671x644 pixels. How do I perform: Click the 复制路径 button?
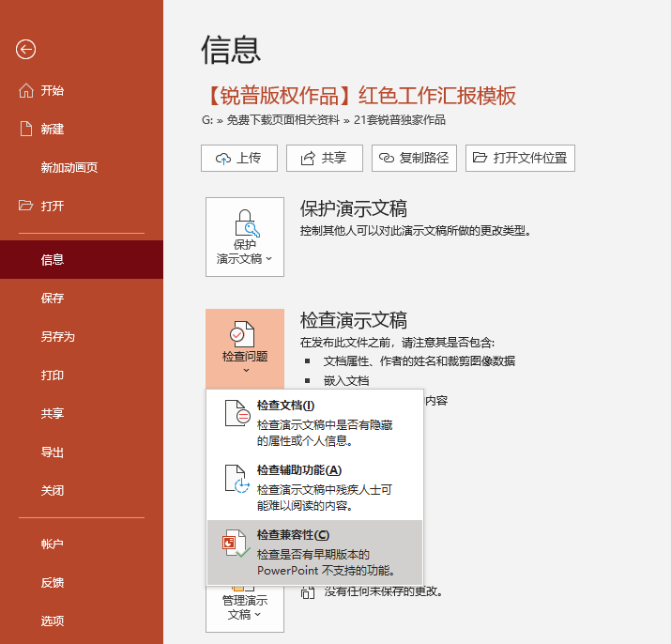(414, 158)
